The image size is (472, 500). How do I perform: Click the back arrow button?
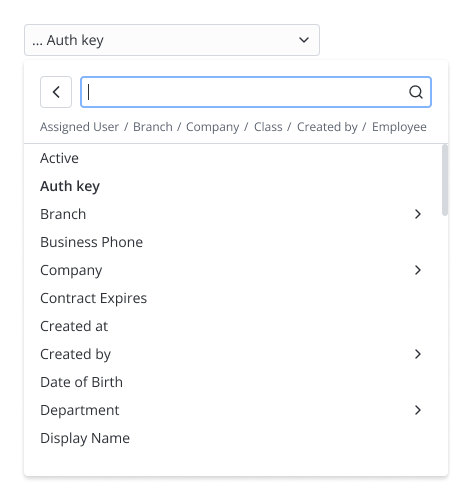[x=56, y=92]
